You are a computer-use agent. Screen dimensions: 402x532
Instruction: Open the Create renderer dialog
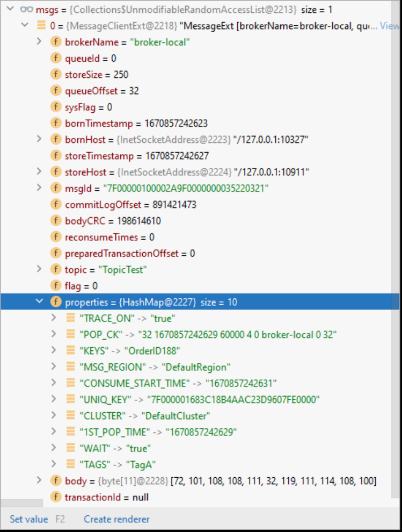[116, 519]
